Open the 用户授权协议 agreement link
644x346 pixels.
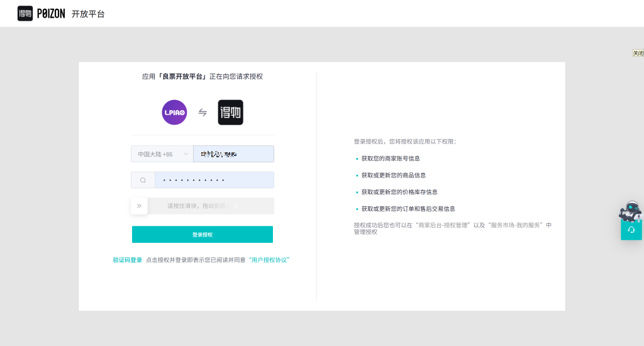click(x=269, y=260)
